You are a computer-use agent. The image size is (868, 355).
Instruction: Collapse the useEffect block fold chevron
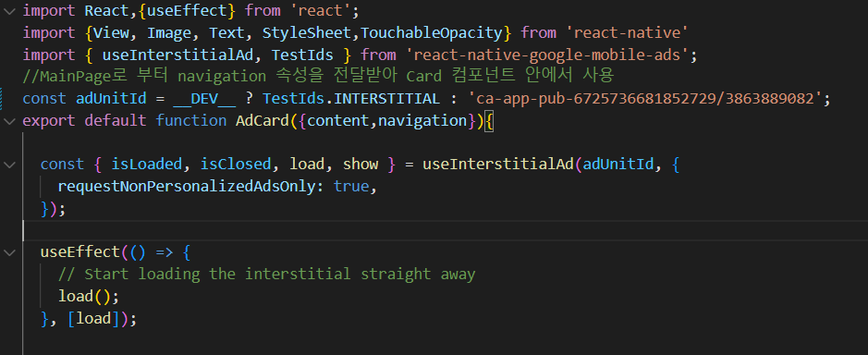(9, 252)
